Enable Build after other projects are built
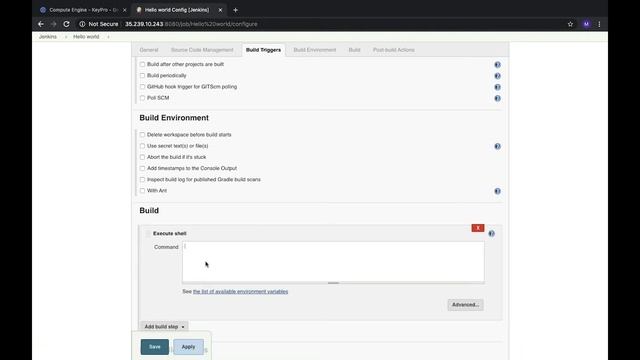640x360 pixels. [x=142, y=64]
